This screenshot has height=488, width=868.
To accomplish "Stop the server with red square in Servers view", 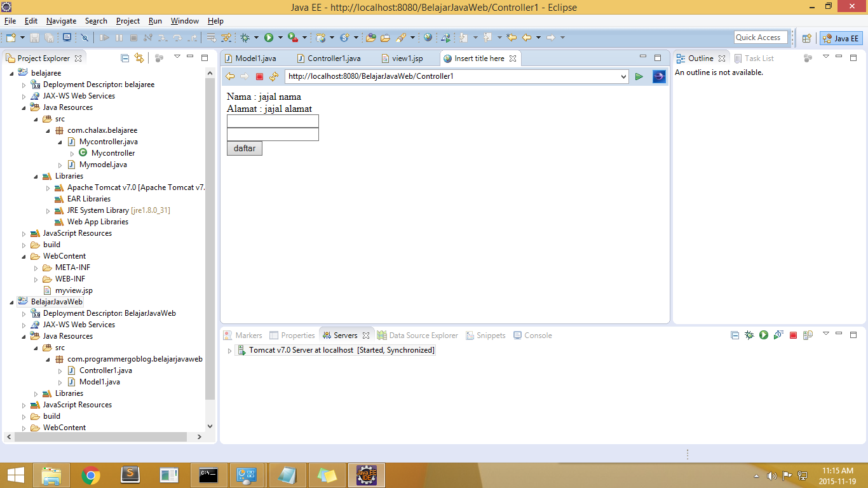I will tap(793, 335).
